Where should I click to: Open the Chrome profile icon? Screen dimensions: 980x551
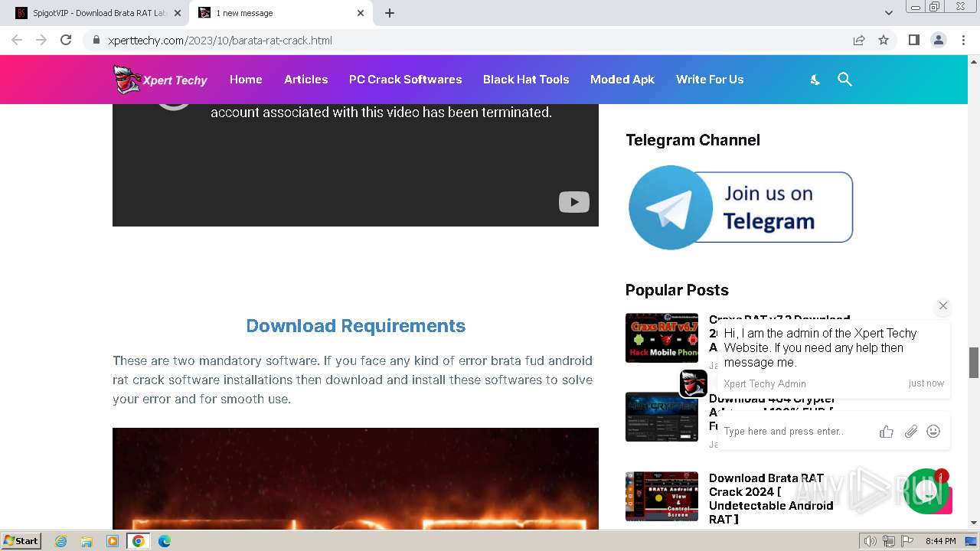938,40
